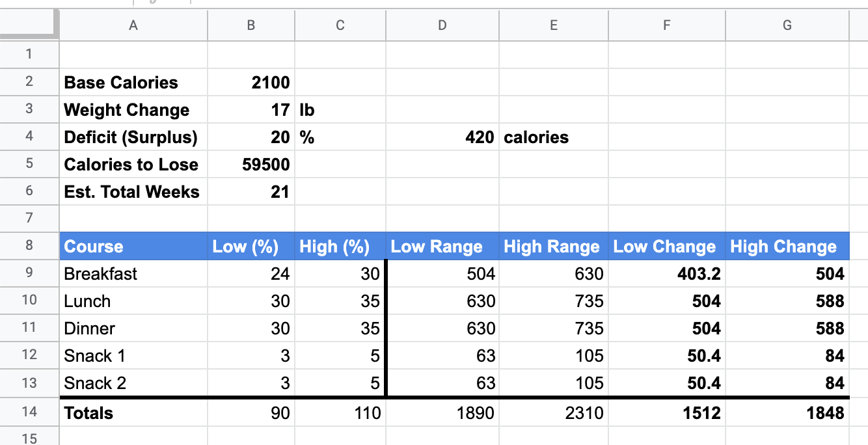Select the Deficit (Surplus) label cell
Viewport: 868px width, 445px height.
(133, 137)
